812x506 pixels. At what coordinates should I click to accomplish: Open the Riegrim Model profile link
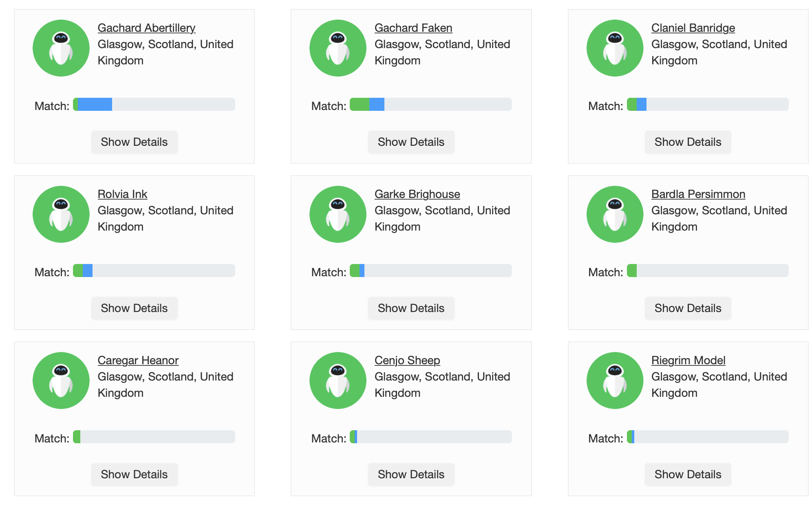click(688, 360)
